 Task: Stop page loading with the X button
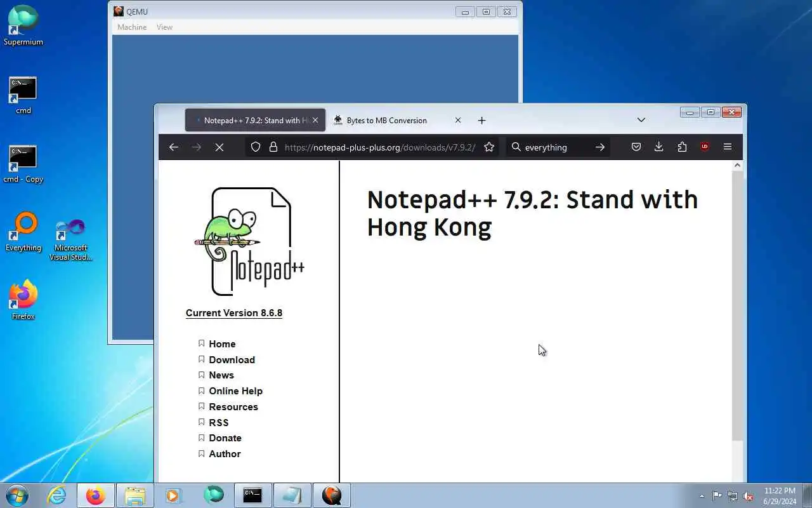219,147
